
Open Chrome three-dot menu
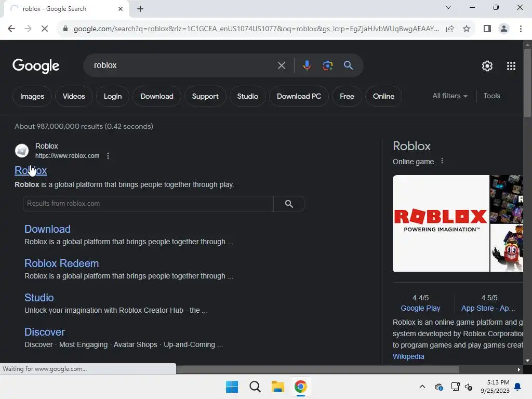(x=521, y=29)
